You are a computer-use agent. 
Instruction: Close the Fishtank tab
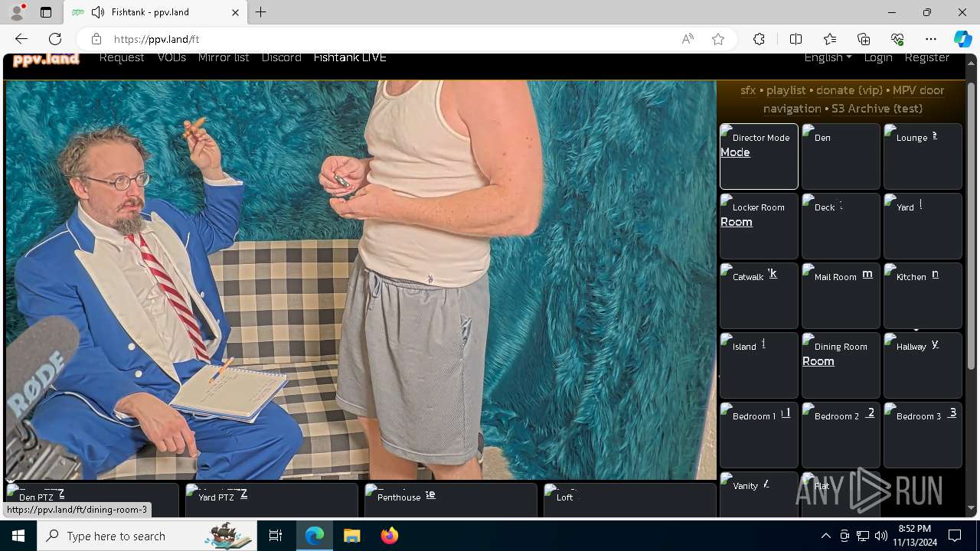(x=235, y=12)
